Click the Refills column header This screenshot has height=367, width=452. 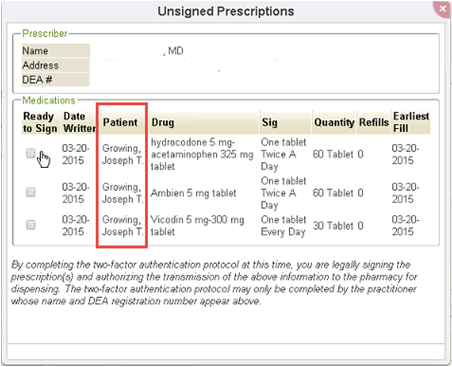tap(374, 122)
